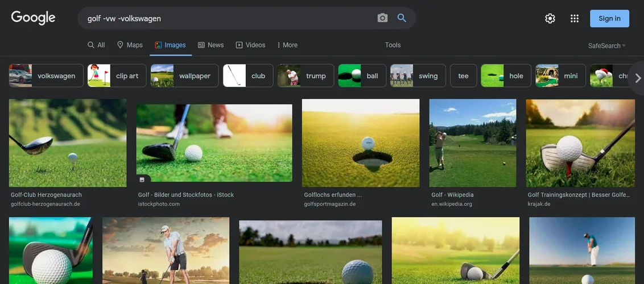
Task: Switch to the Maps tab
Action: [x=130, y=45]
